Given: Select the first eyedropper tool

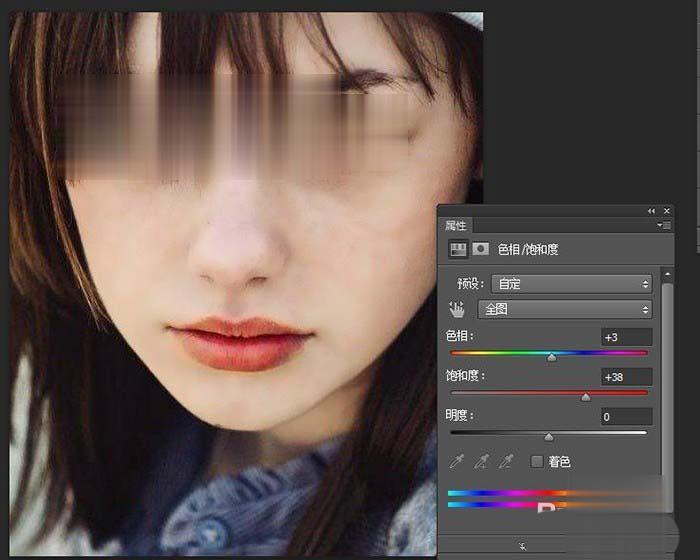Looking at the screenshot, I should pyautogui.click(x=457, y=461).
